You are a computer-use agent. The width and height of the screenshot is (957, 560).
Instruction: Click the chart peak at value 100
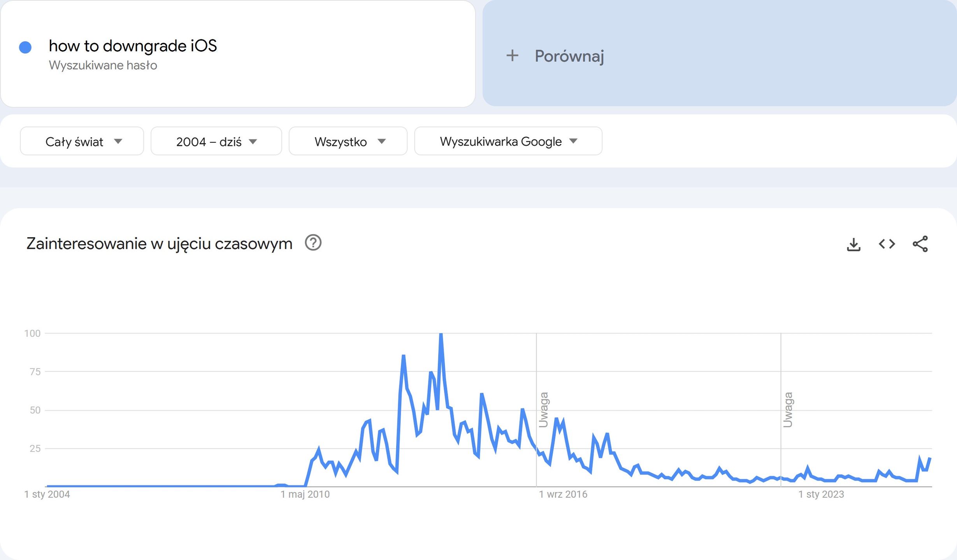click(441, 334)
